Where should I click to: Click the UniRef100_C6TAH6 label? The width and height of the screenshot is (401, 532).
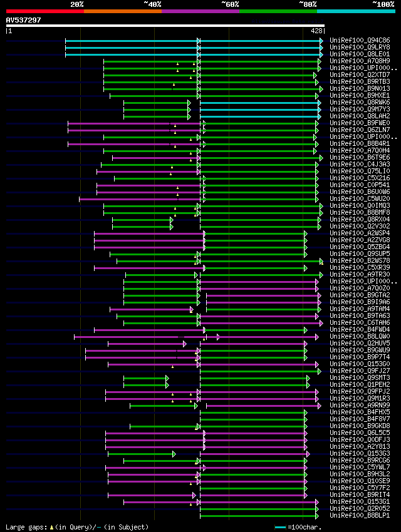360,323
